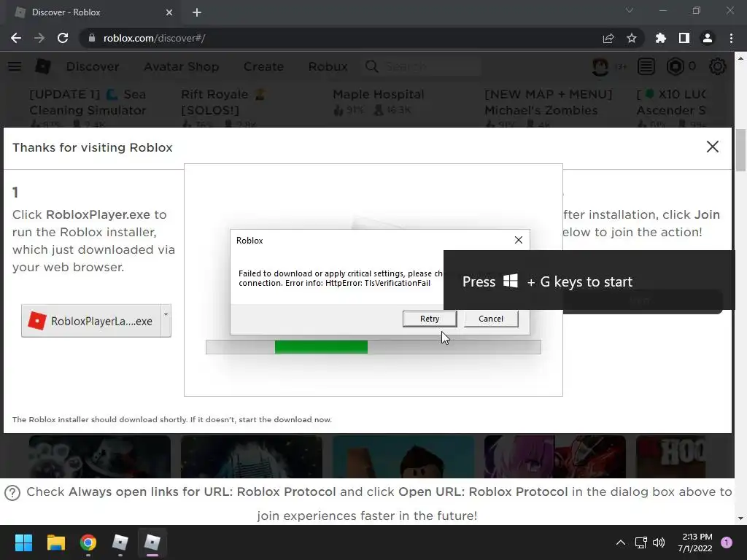Click Retry in the Roblox error dialog
This screenshot has height=560, width=747.
click(429, 319)
